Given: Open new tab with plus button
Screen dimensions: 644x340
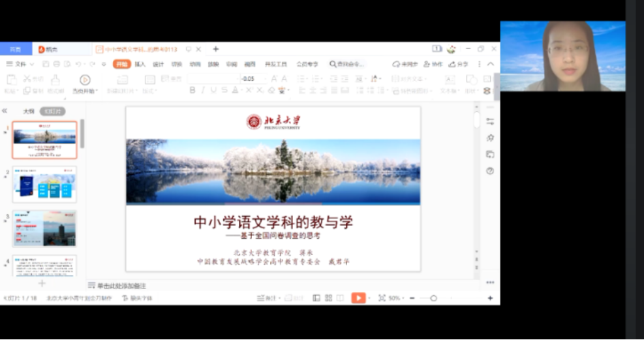Looking at the screenshot, I should pyautogui.click(x=216, y=49).
